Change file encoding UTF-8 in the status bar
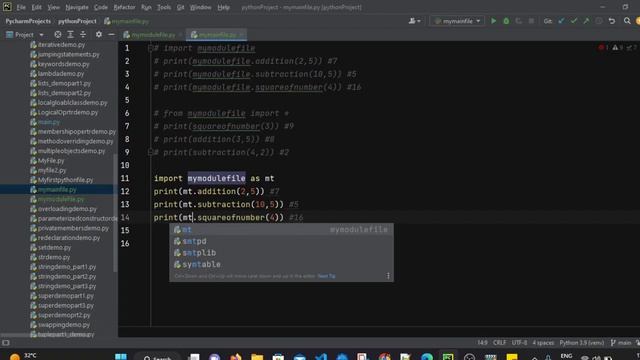This screenshot has height=360, width=640. pos(519,343)
